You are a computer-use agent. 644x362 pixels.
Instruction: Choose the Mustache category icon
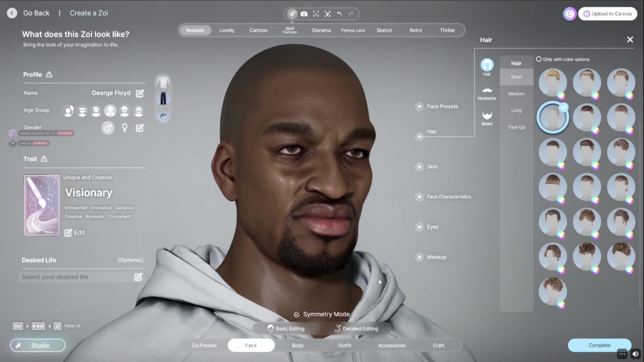(487, 94)
